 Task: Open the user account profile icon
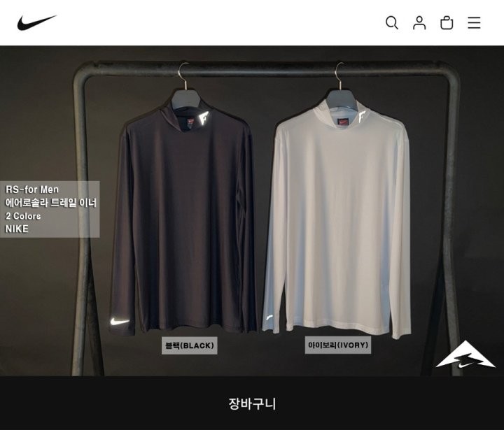tap(419, 23)
